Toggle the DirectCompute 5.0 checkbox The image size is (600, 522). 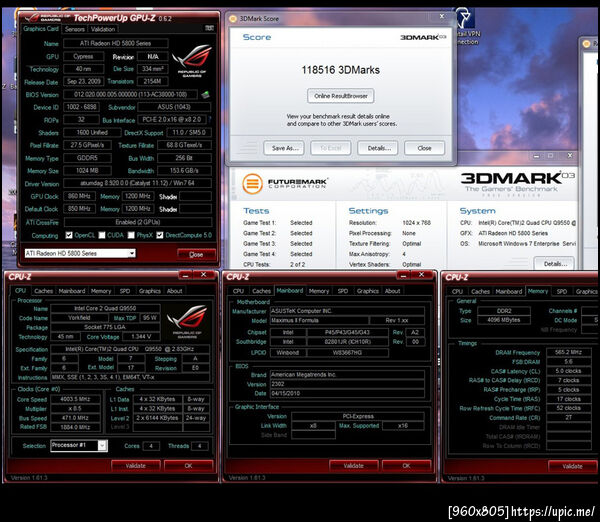[160, 235]
